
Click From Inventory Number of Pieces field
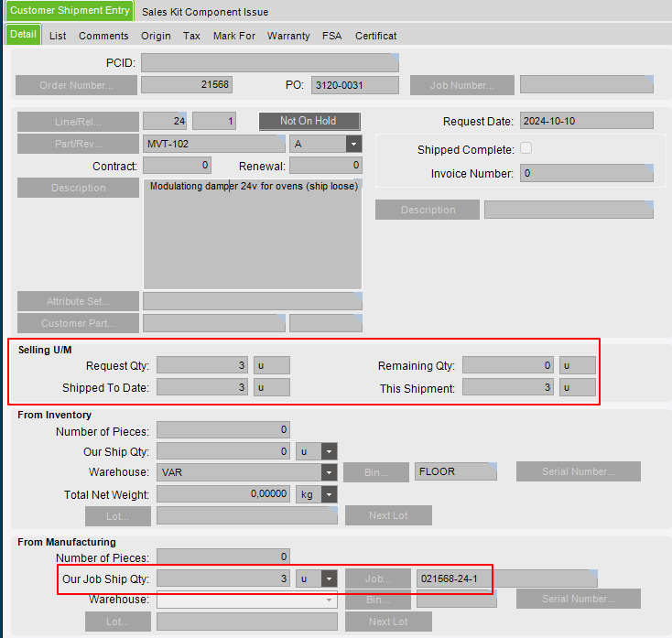click(223, 430)
